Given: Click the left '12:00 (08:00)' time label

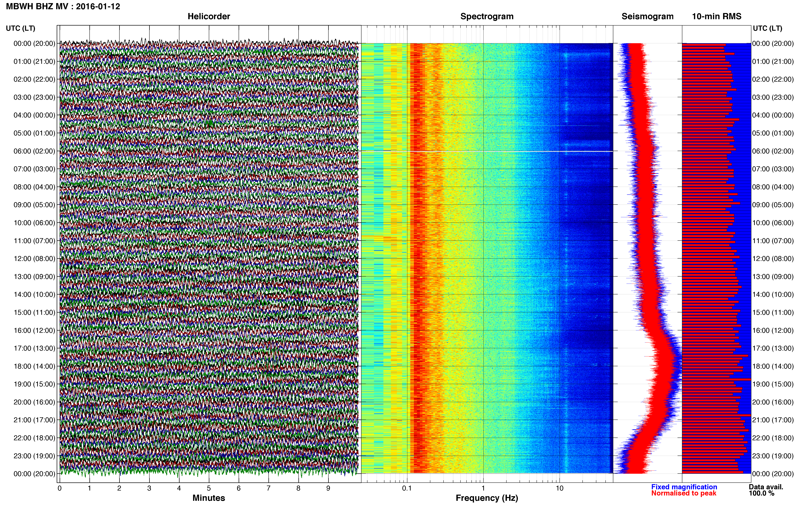Looking at the screenshot, I should [x=34, y=259].
